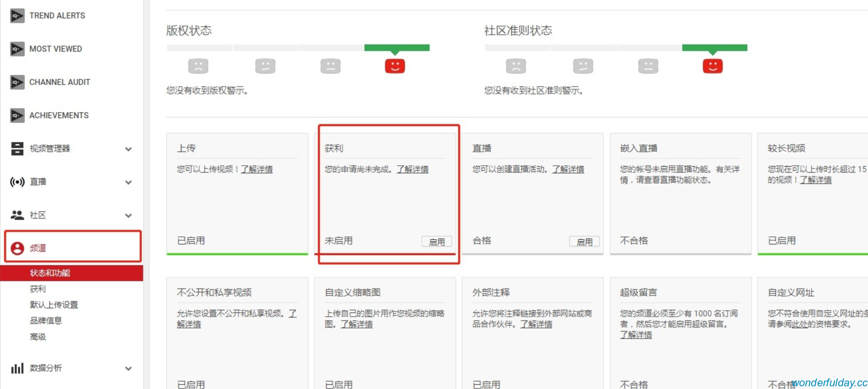Image resolution: width=868 pixels, height=389 pixels.
Task: Open Most Viewed via its icon
Action: (17, 49)
